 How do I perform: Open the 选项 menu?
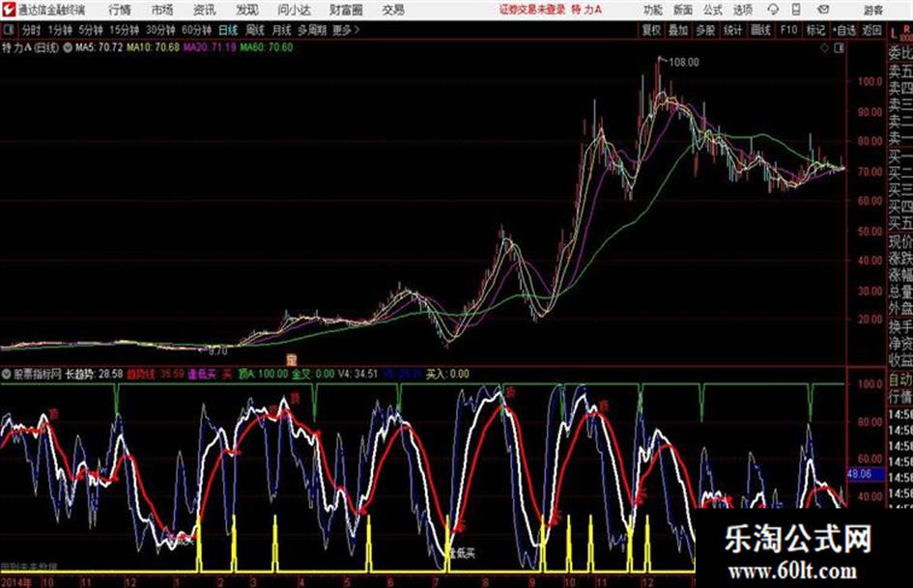point(742,10)
